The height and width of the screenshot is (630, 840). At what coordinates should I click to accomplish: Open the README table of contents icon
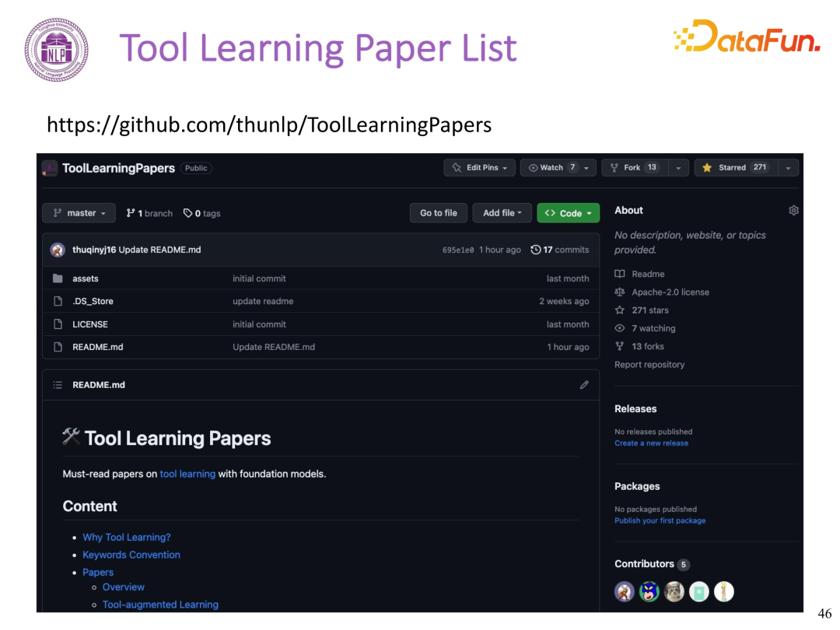[58, 385]
